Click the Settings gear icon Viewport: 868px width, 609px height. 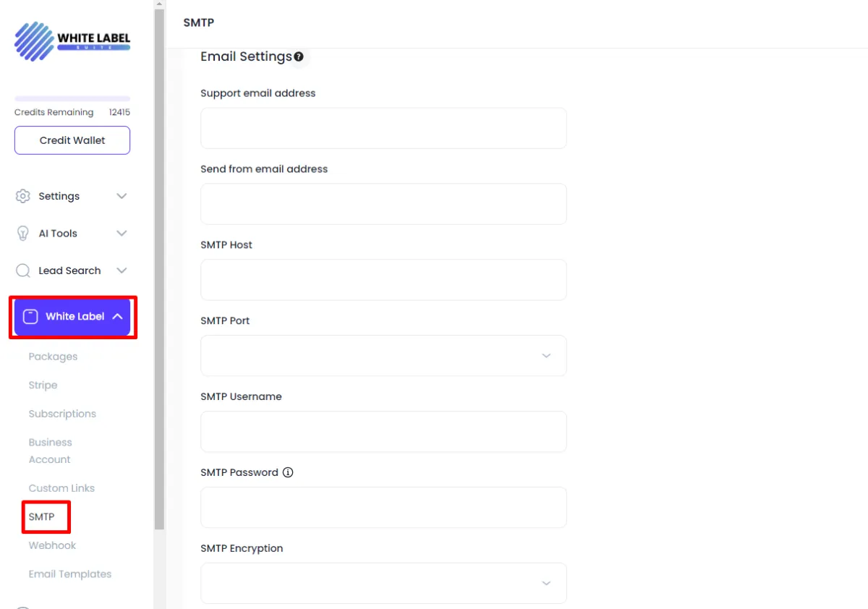[23, 196]
